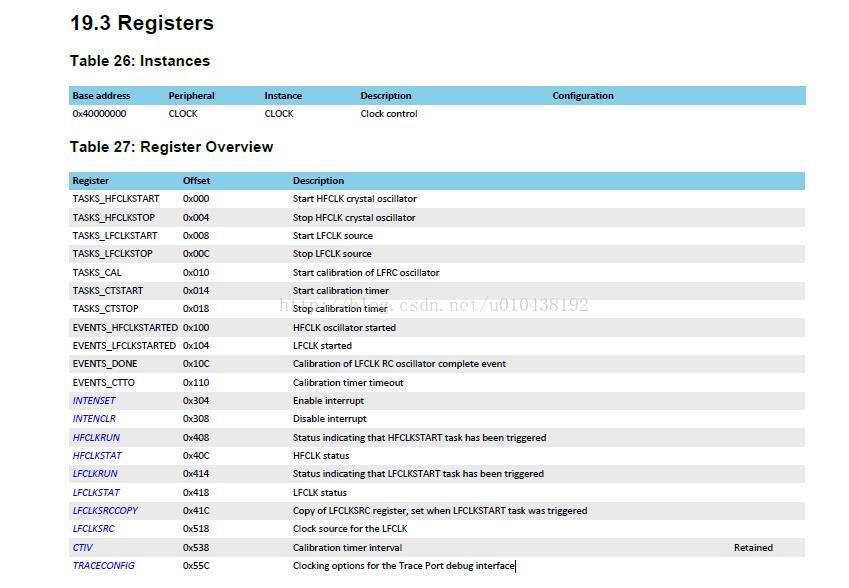Select the TASKS_HFCLKSTOP register name
Image resolution: width=849 pixels, height=588 pixels.
pyautogui.click(x=114, y=218)
